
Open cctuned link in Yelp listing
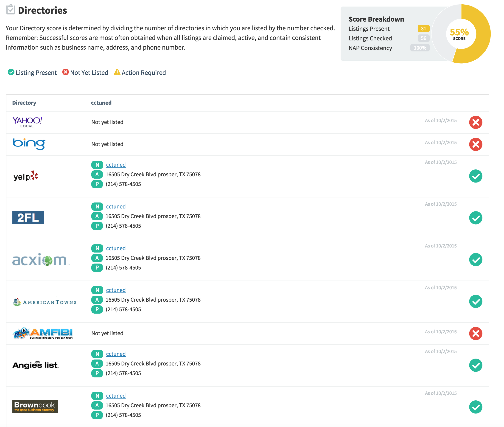coord(116,165)
